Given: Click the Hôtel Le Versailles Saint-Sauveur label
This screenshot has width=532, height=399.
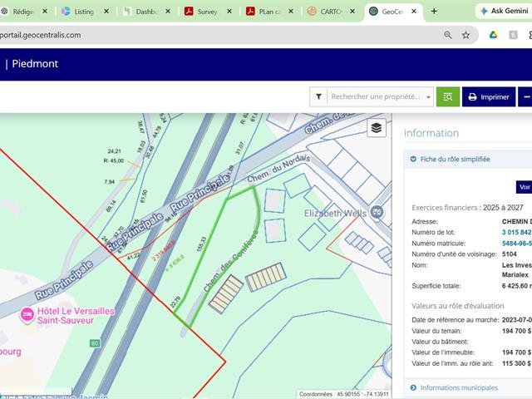Looking at the screenshot, I should pyautogui.click(x=76, y=316).
